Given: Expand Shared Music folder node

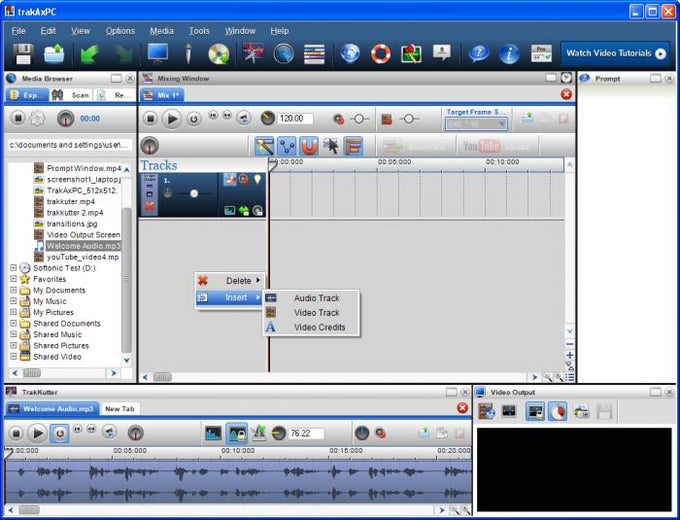Looking at the screenshot, I should click(x=13, y=334).
